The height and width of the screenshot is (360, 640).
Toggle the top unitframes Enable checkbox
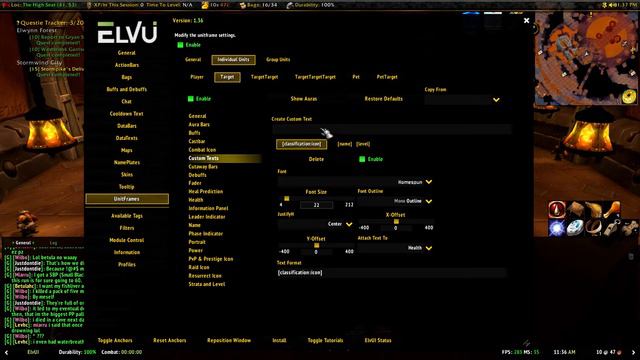(180, 45)
